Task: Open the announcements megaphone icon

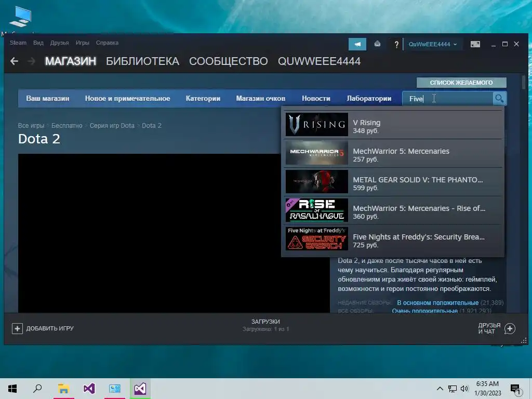Action: (x=357, y=44)
